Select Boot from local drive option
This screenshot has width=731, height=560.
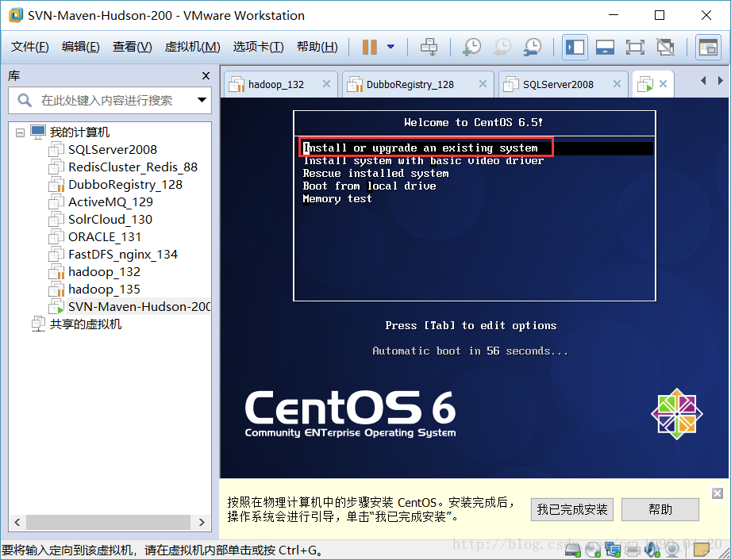coord(370,186)
